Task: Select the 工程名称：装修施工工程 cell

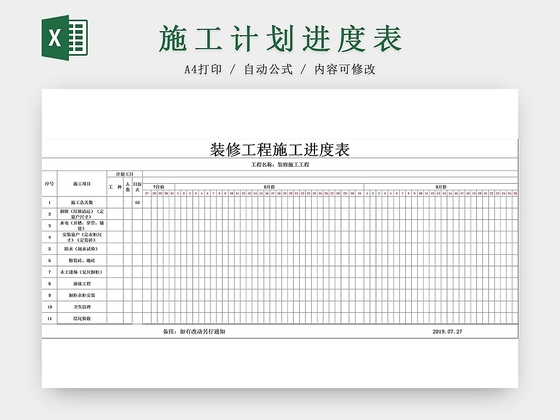Action: pos(280,165)
